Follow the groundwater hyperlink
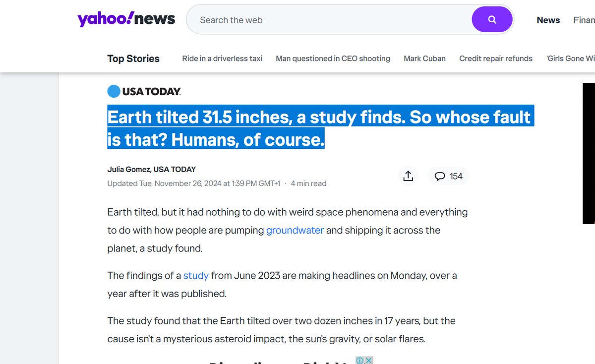 [295, 230]
